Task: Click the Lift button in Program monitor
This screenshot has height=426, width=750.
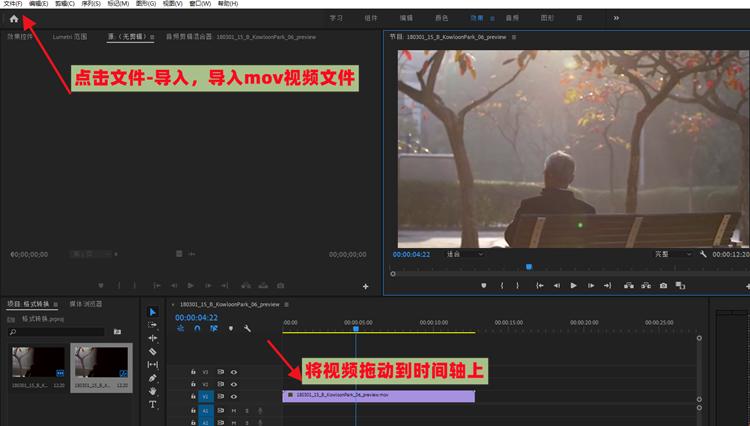Action: point(629,285)
